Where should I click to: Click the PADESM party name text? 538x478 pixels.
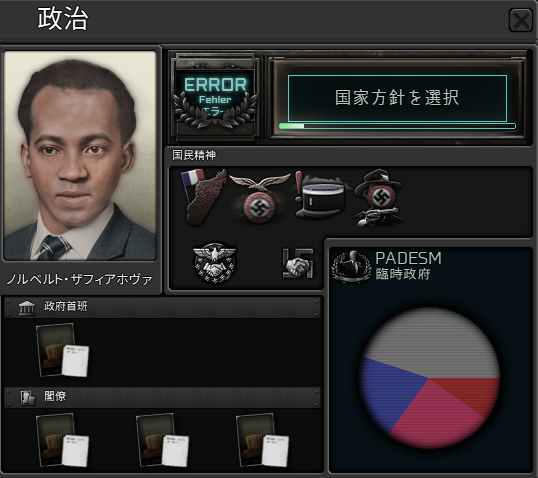[408, 258]
